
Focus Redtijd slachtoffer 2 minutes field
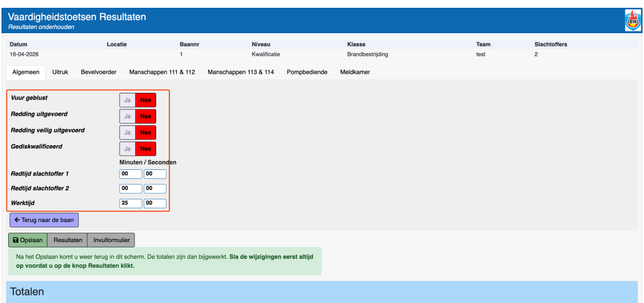click(131, 189)
